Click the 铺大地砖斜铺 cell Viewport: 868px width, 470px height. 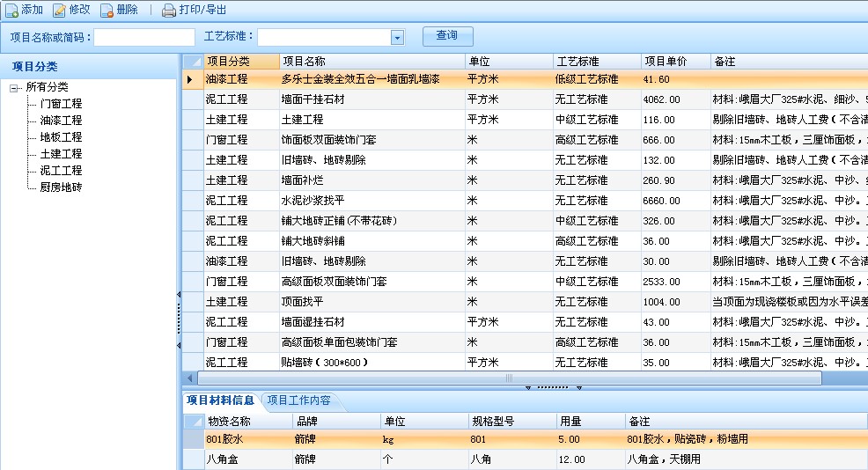click(x=372, y=241)
